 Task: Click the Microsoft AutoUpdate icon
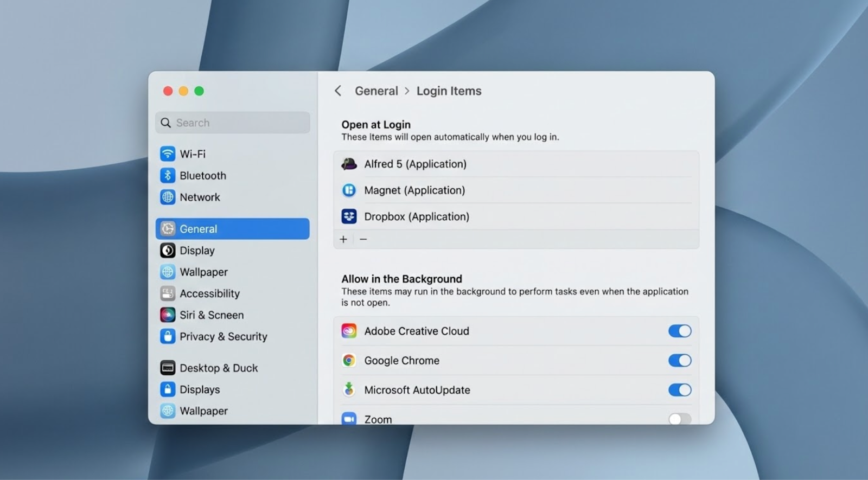click(x=349, y=389)
